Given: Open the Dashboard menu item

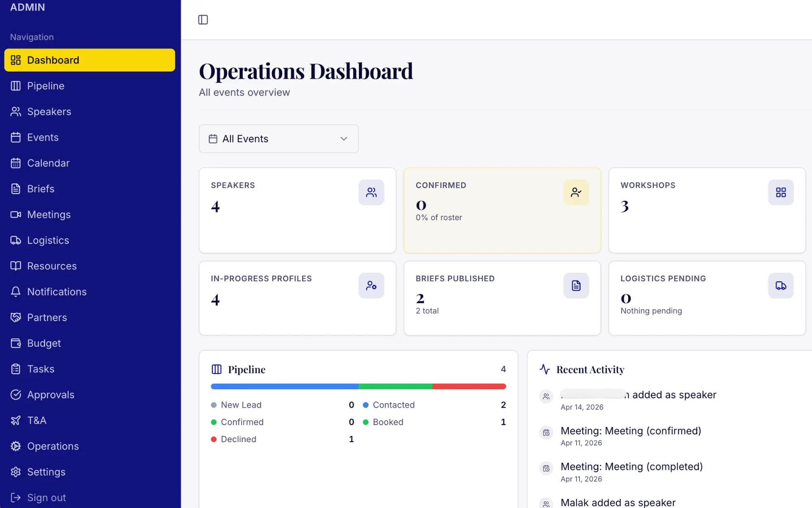Looking at the screenshot, I should click(x=90, y=60).
